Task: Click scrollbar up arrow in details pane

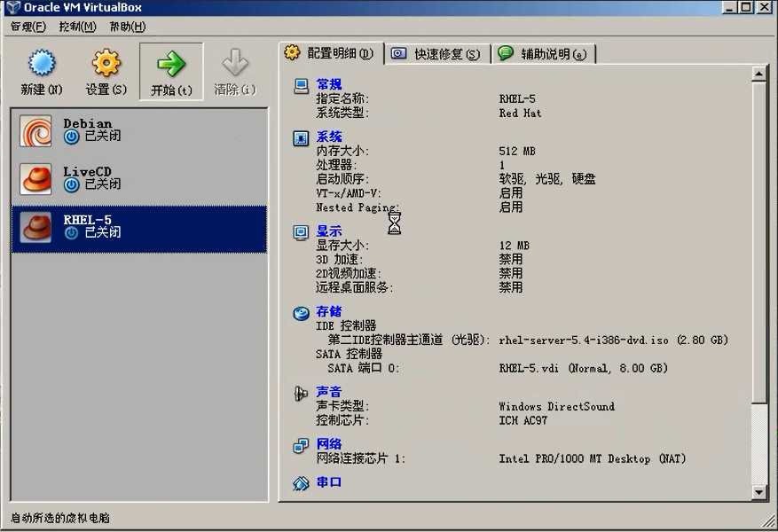Action: click(x=758, y=74)
